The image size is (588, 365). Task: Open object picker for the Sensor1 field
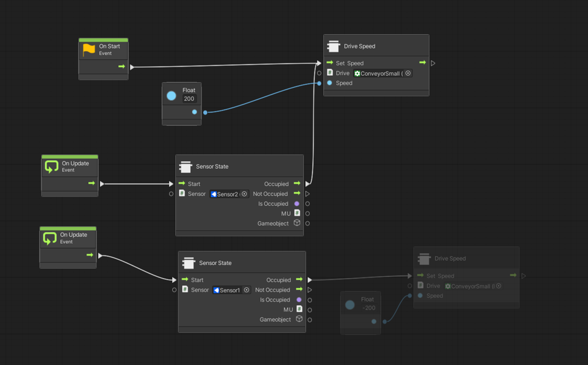(x=247, y=290)
